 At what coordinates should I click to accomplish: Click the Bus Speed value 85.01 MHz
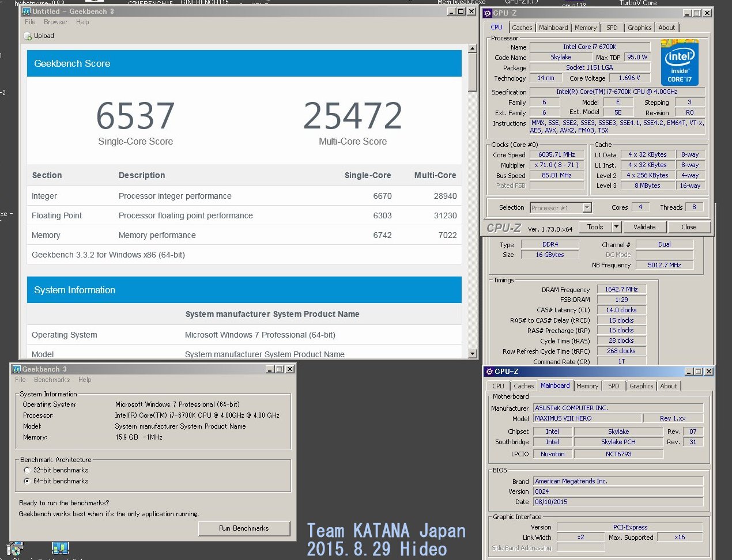pos(557,176)
